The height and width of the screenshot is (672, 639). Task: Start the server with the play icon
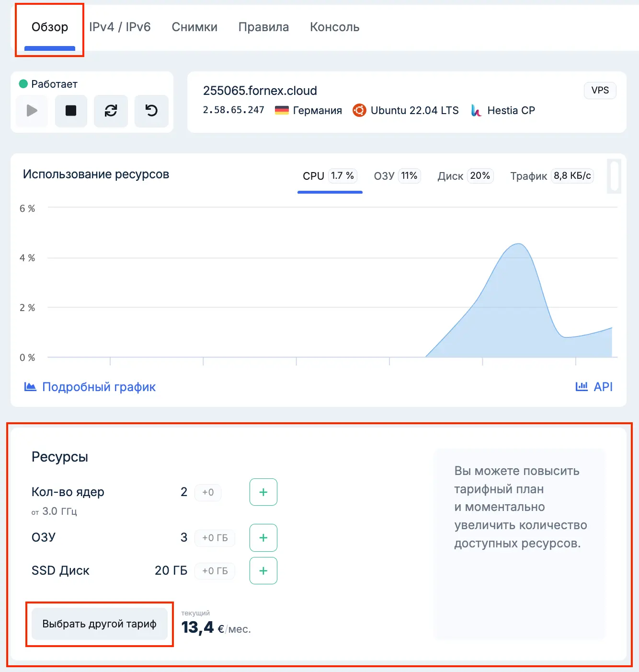pos(32,111)
